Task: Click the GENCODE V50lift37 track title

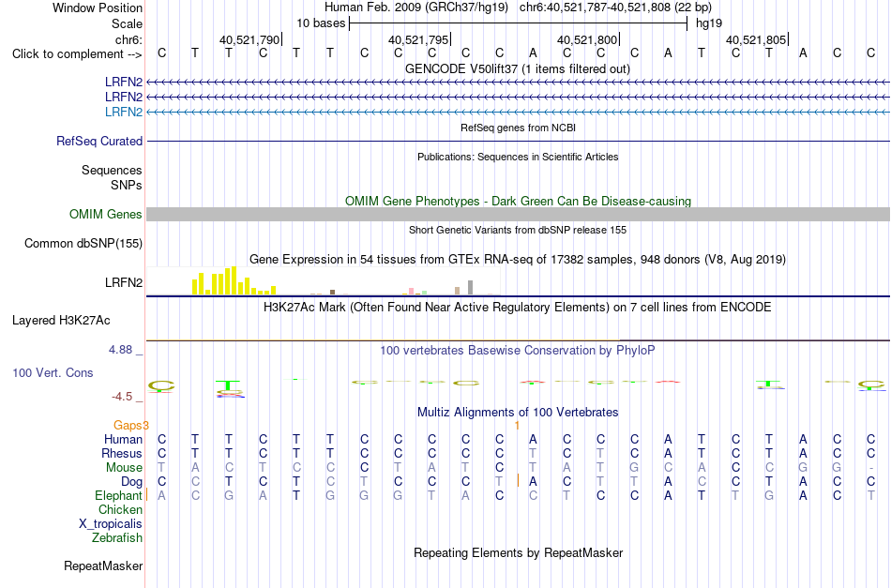Action: click(x=517, y=68)
